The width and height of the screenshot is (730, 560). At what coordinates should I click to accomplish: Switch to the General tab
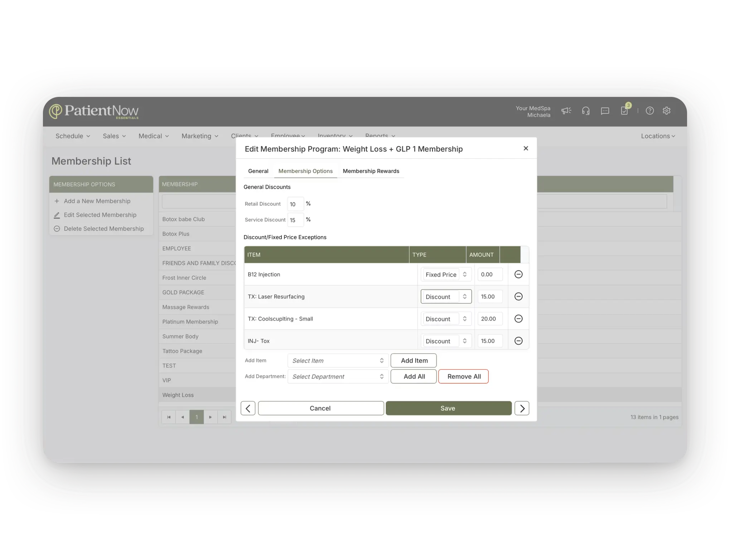click(x=258, y=171)
